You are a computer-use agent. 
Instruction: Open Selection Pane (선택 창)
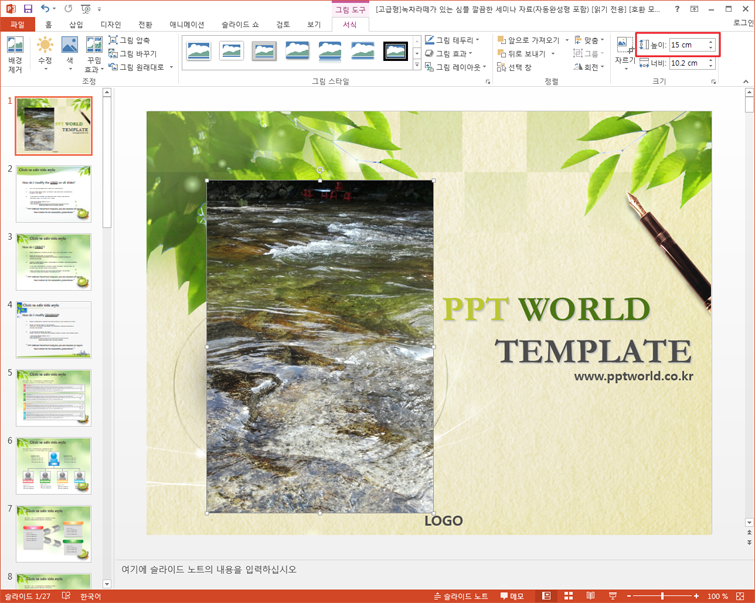(514, 67)
